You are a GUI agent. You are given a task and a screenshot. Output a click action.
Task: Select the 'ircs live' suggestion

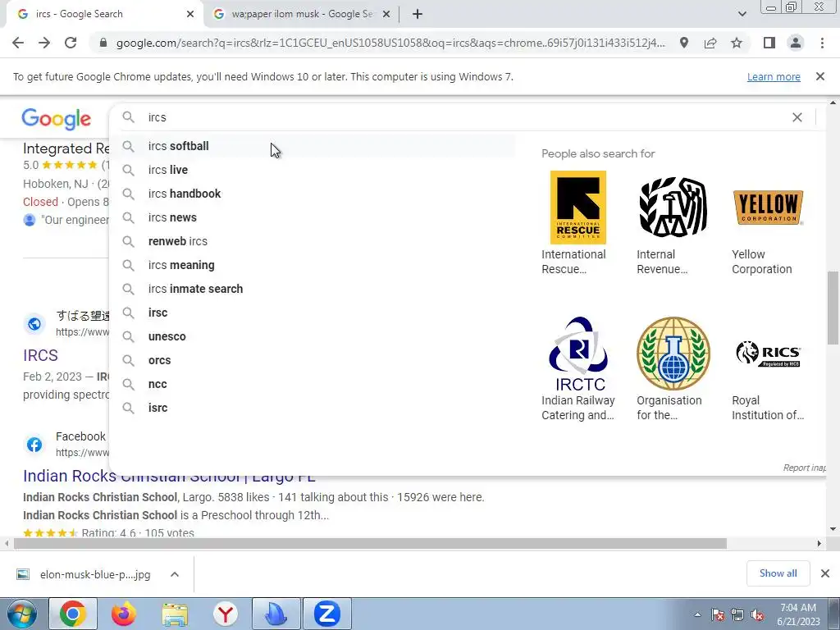313,170
